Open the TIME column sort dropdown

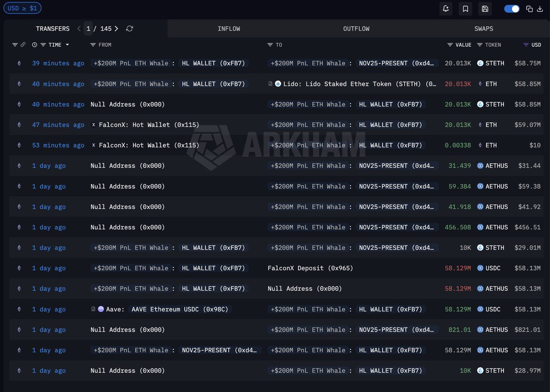click(67, 45)
